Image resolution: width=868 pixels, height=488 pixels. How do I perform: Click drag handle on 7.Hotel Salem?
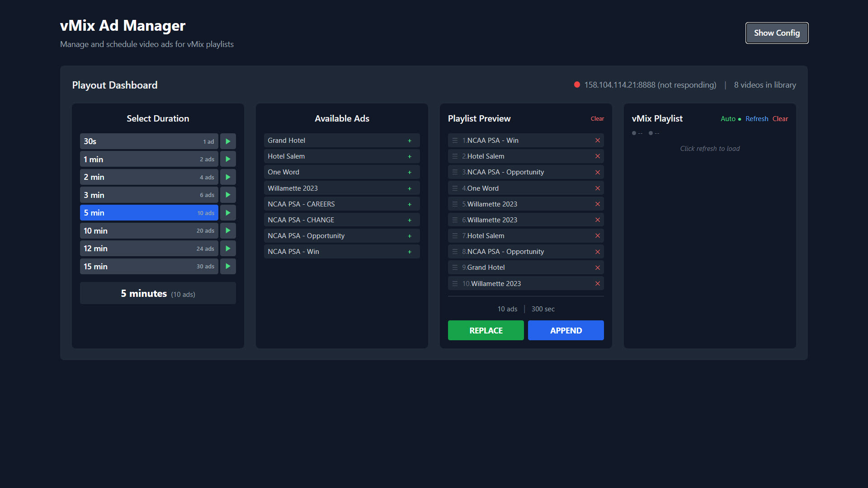pos(455,236)
